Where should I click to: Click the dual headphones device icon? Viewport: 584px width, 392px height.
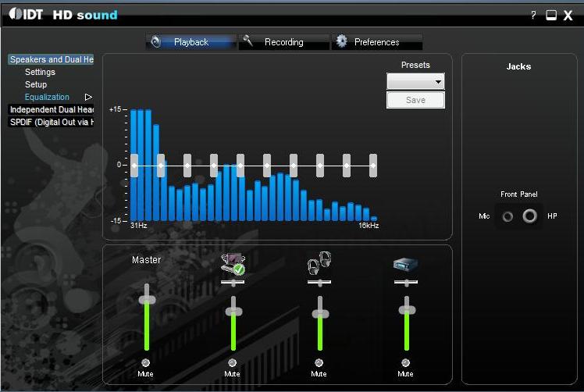(x=319, y=263)
